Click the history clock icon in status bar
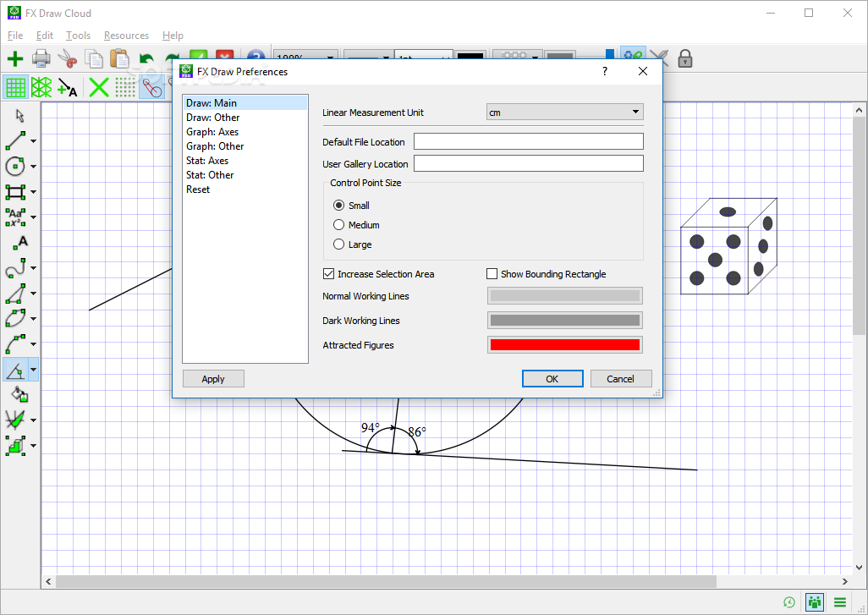868x615 pixels. tap(789, 602)
